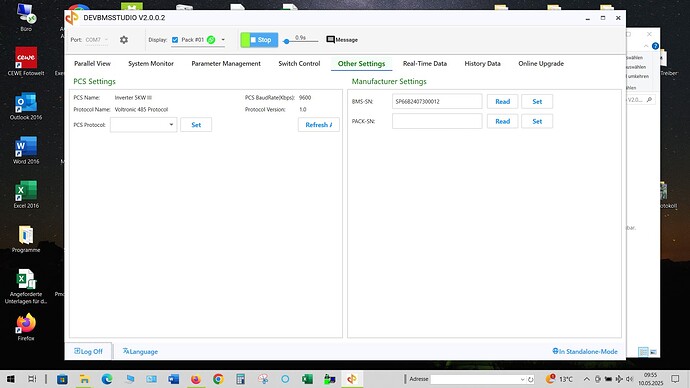Switch to the Real-Time Data tab

425,63
